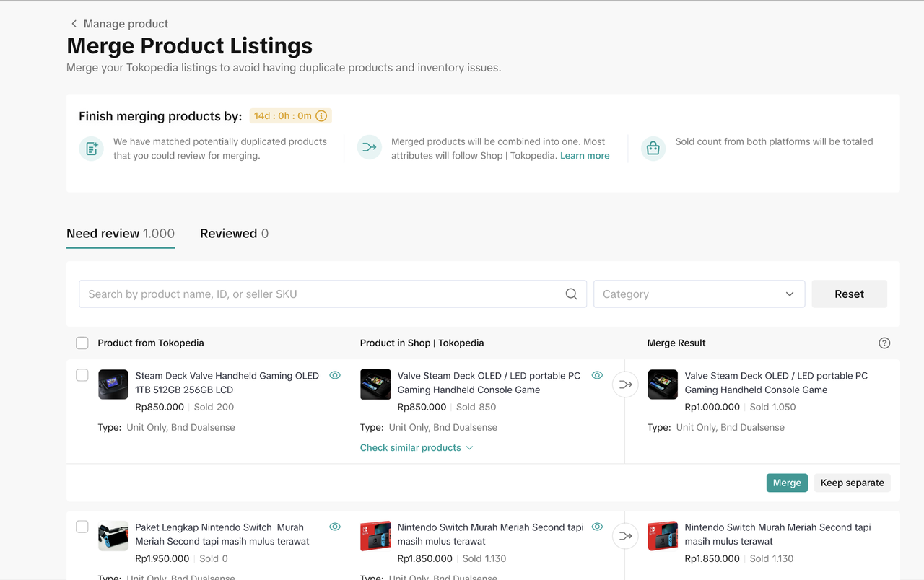Switch to the Reviewed tab
Screen dimensions: 924x580
pos(234,234)
